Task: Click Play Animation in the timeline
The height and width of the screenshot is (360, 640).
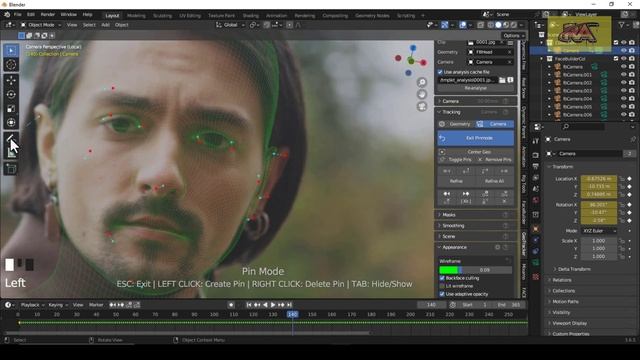Action: 273,305
